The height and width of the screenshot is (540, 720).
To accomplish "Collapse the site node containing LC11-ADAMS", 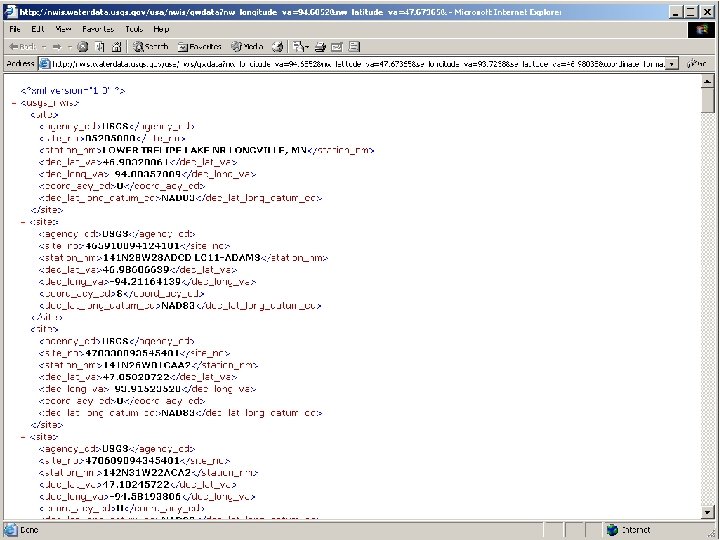I will [23, 222].
